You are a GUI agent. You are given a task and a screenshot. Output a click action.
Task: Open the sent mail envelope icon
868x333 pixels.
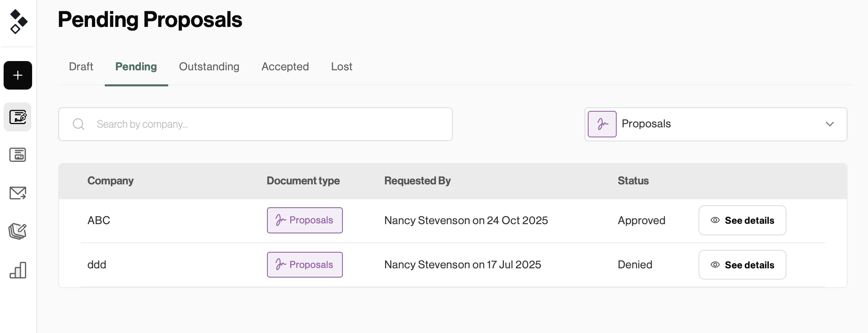[18, 193]
